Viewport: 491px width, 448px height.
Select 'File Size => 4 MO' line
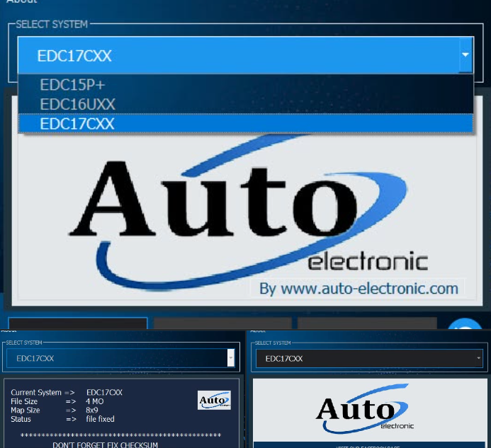pyautogui.click(x=57, y=401)
